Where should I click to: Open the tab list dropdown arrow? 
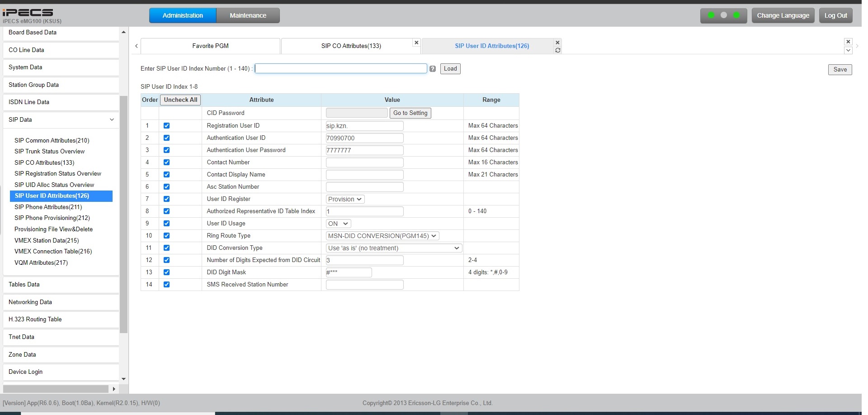point(848,50)
